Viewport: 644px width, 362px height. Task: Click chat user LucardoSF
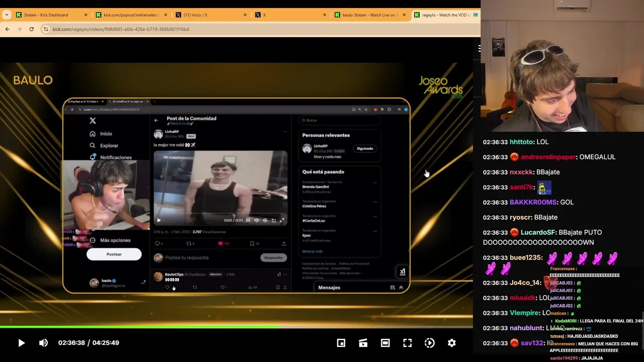tap(538, 232)
